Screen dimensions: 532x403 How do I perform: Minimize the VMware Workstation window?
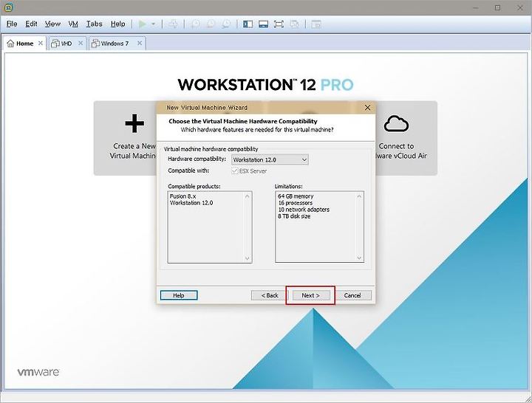pyautogui.click(x=475, y=7)
